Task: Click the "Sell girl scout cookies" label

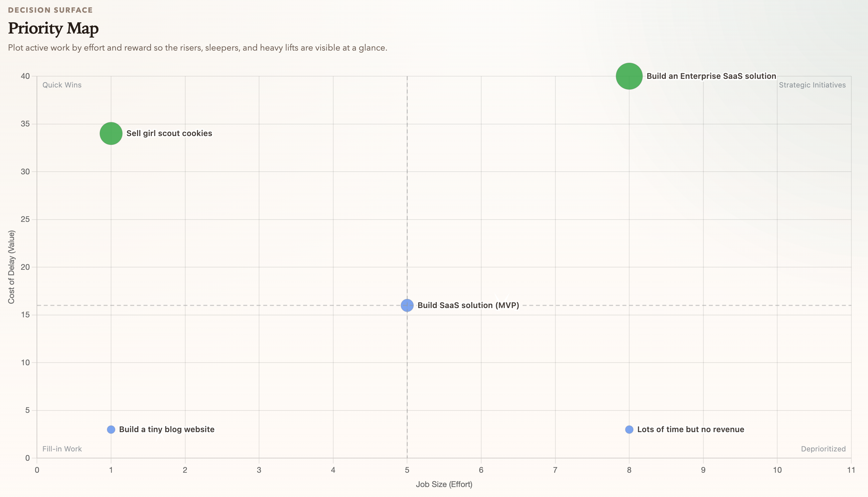Action: pos(169,133)
